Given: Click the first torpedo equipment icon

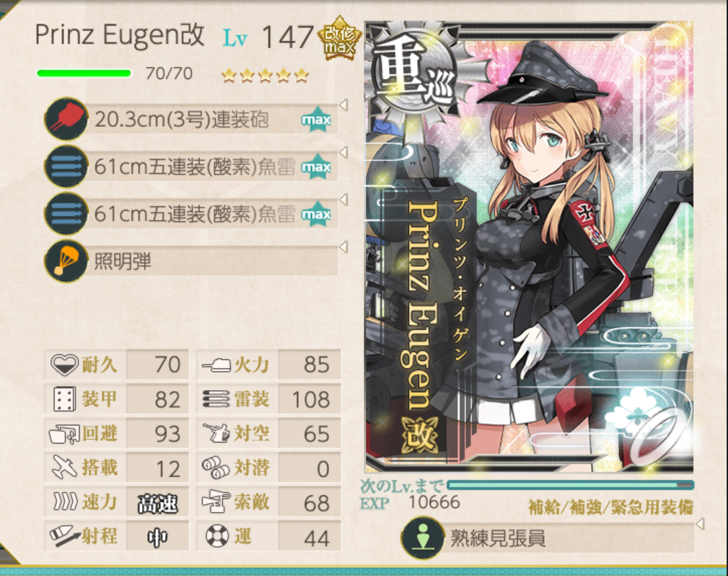Looking at the screenshot, I should click(x=66, y=166).
